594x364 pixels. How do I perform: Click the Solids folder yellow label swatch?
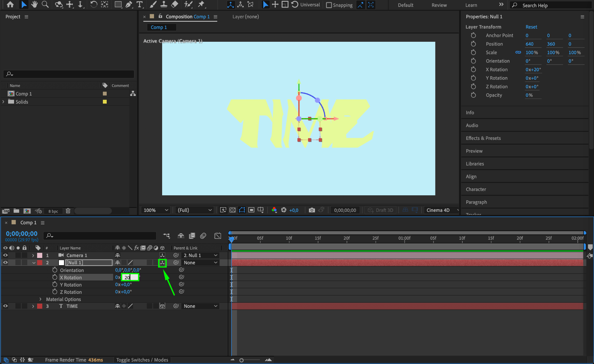click(105, 102)
